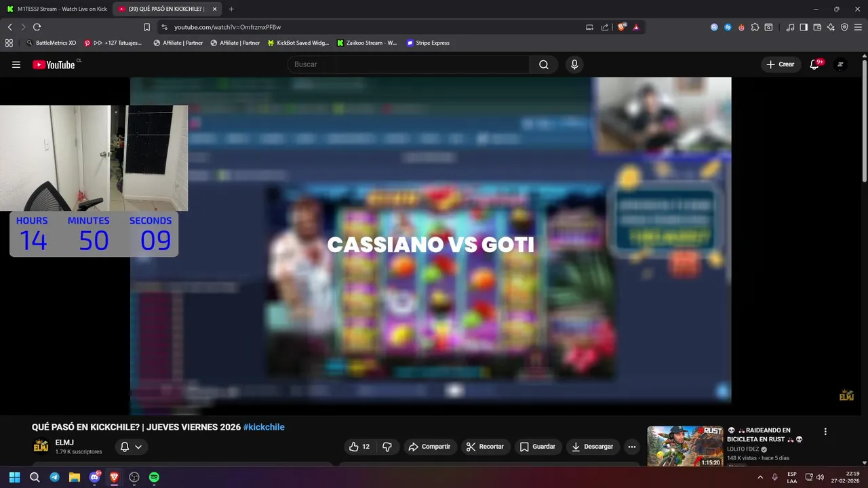The image size is (868, 488).
Task: Open the account avatar menu
Action: point(840,64)
